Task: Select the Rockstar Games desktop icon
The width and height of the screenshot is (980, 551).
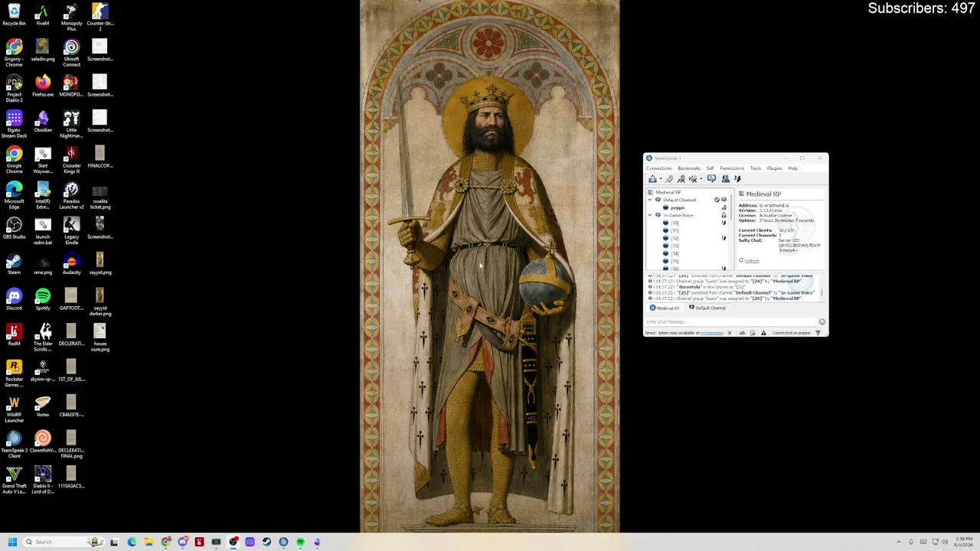Action: [x=14, y=373]
